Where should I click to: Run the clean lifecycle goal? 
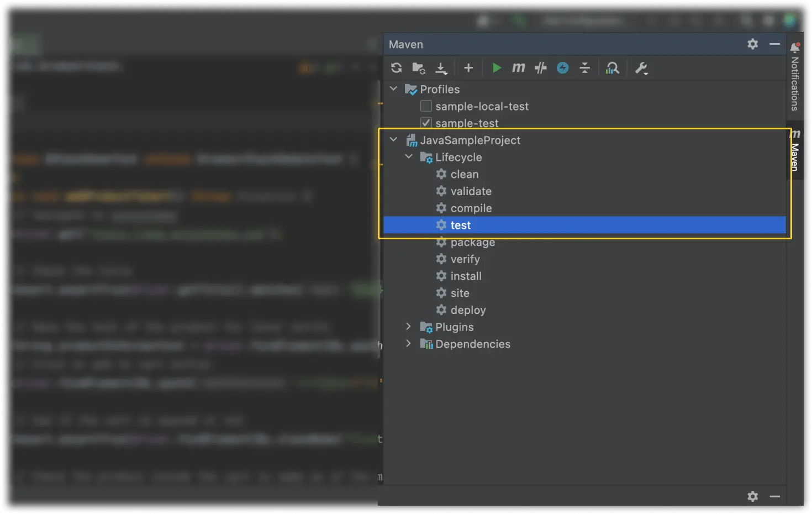(465, 174)
